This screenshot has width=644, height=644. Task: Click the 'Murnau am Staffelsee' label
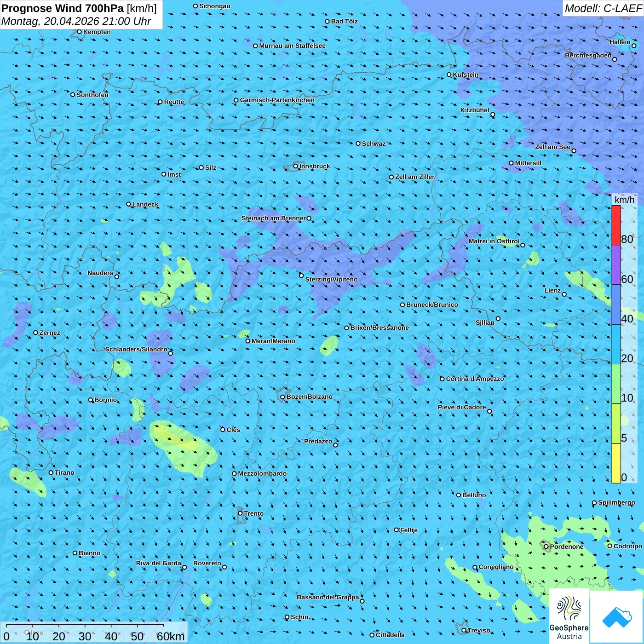292,46
